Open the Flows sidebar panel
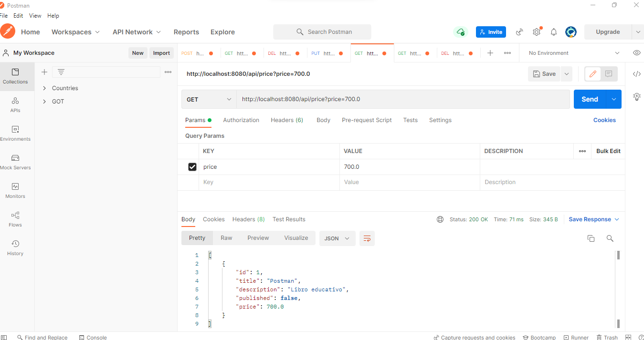 click(15, 219)
